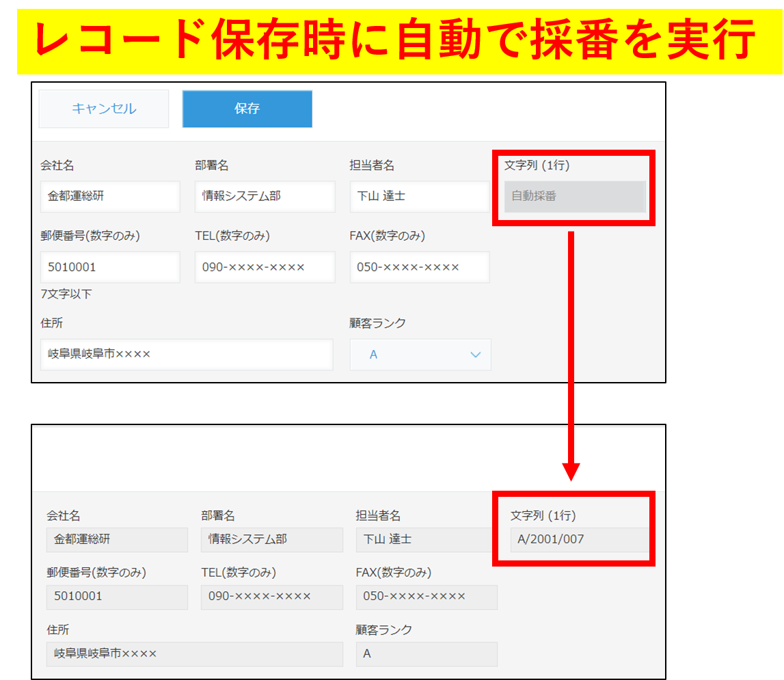
Task: Click the 部署名 field showing 情報システム部
Action: (x=265, y=197)
